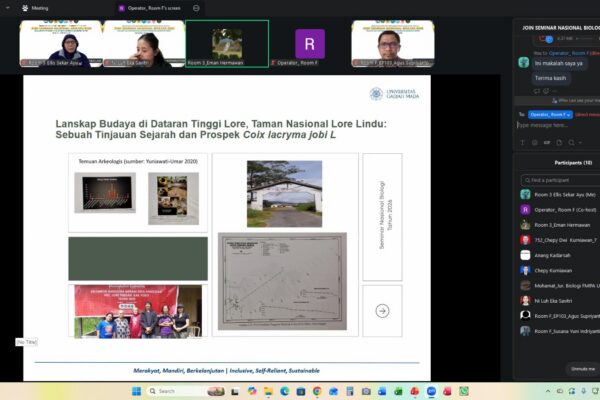This screenshot has height=400, width=600.
Task: Click the group photo on the shared slide
Action: [138, 311]
